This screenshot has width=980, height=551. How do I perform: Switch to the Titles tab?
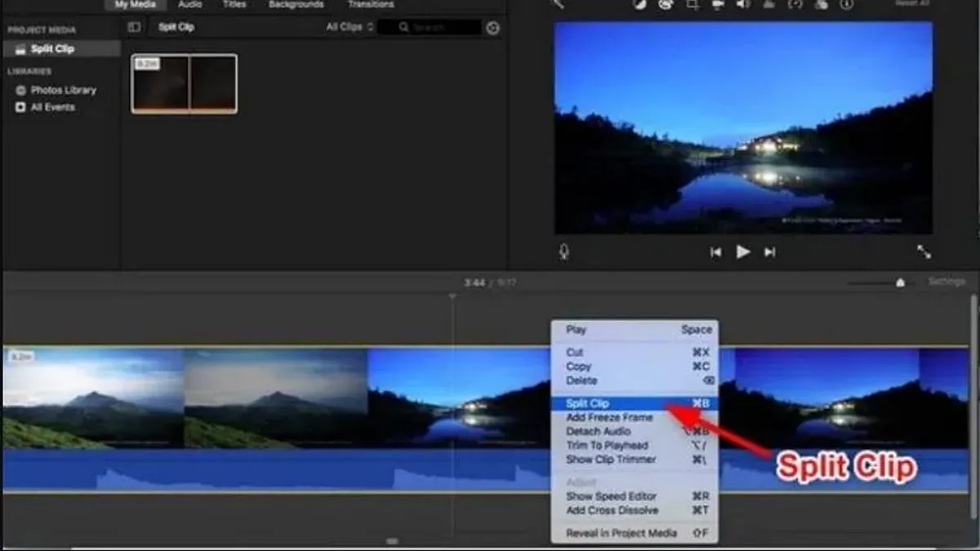tap(234, 4)
